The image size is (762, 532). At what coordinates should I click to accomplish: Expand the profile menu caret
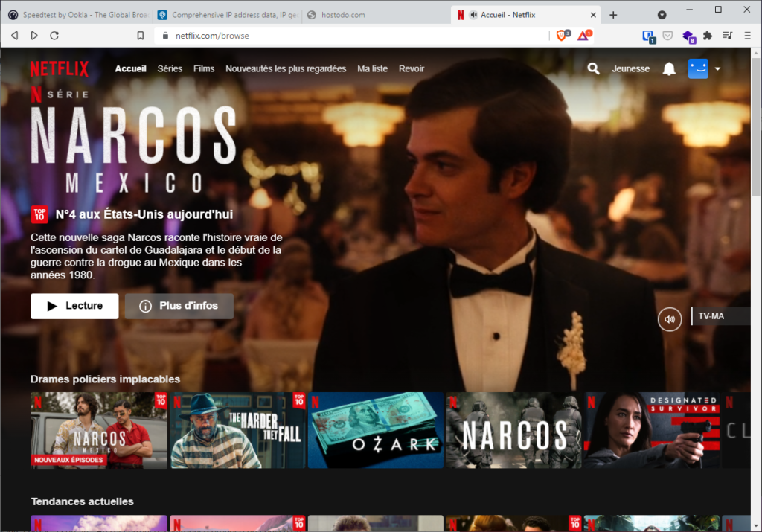pos(717,69)
